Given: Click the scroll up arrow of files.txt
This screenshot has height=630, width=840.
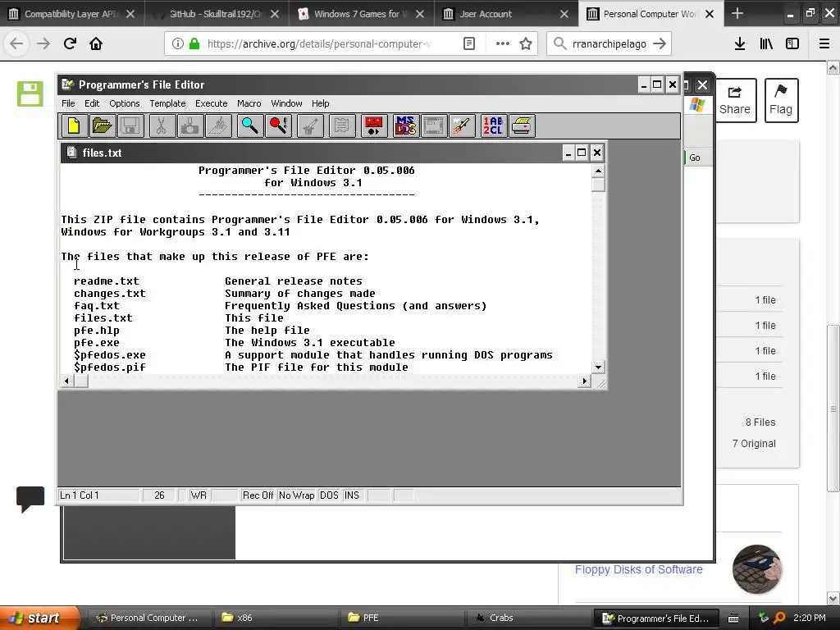Looking at the screenshot, I should point(598,171).
